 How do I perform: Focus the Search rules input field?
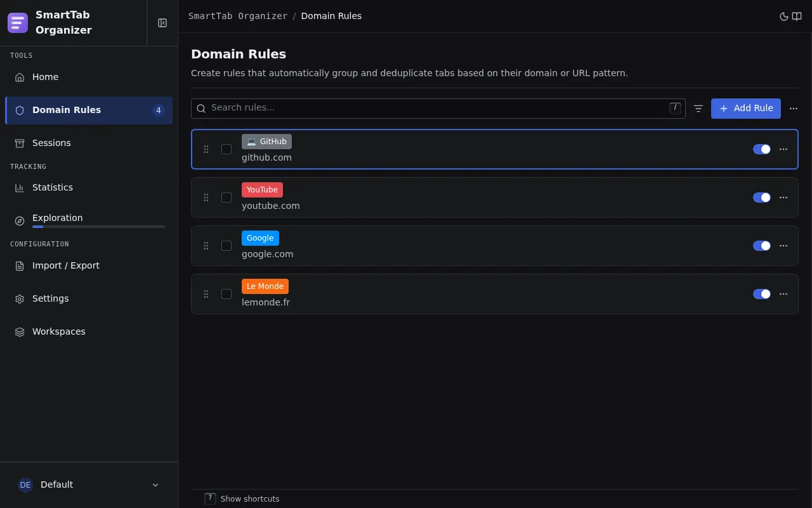438,109
